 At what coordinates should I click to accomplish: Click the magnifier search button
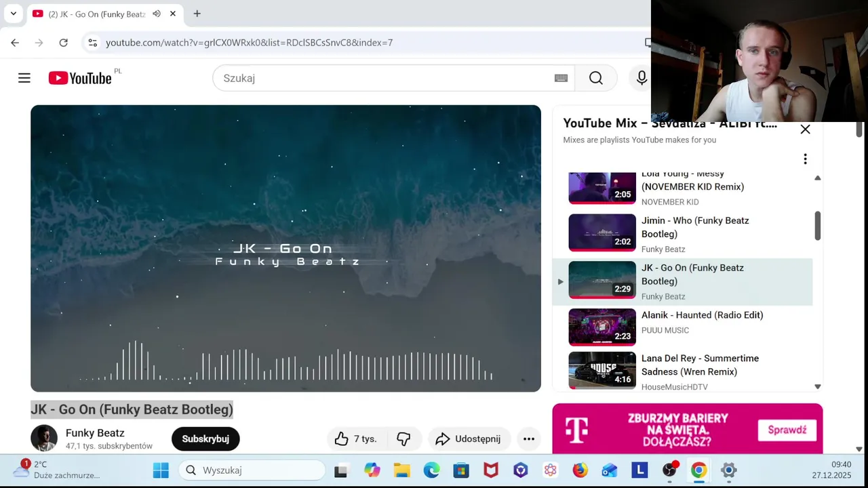click(596, 78)
